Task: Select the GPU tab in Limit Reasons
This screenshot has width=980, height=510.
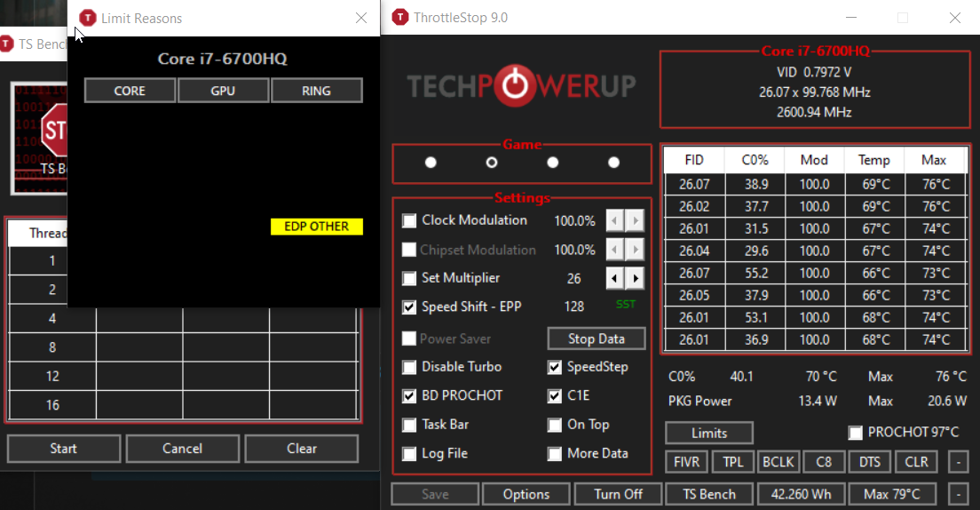Action: 223,91
